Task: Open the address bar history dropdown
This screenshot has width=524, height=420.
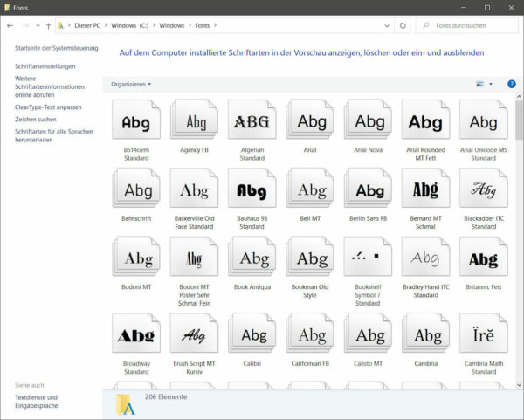Action: point(387,25)
